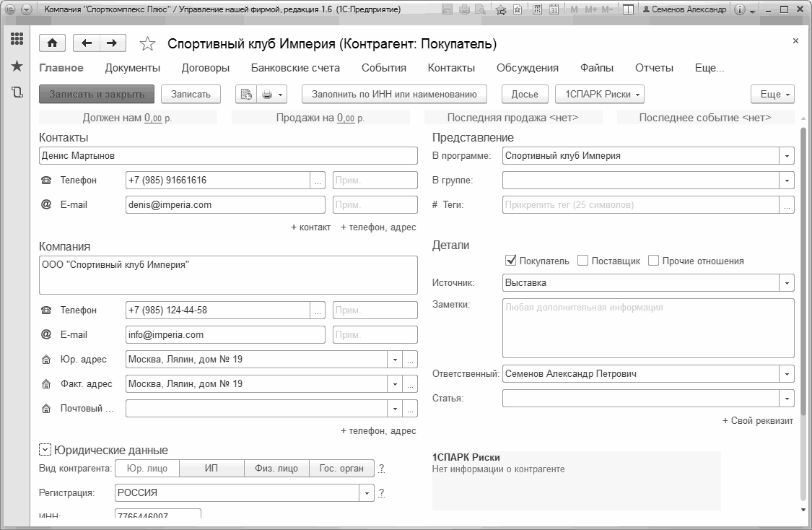Click the Досье button
The image size is (812, 530).
[x=525, y=95]
